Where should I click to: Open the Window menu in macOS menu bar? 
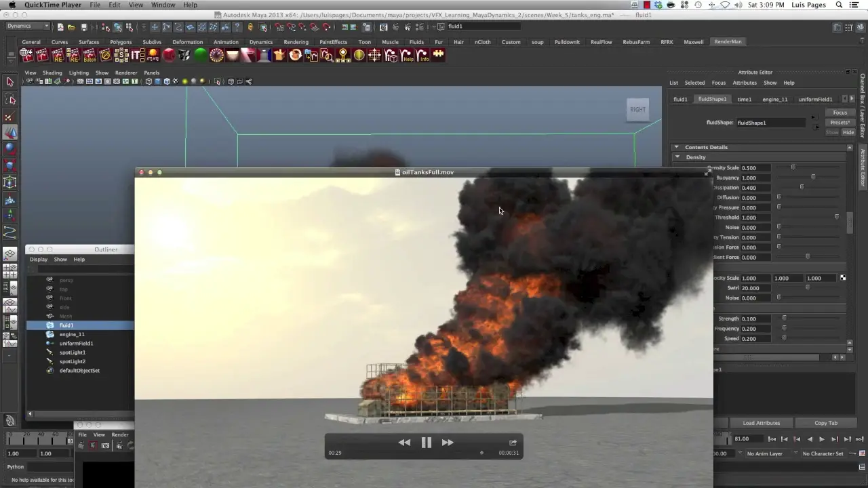(163, 5)
